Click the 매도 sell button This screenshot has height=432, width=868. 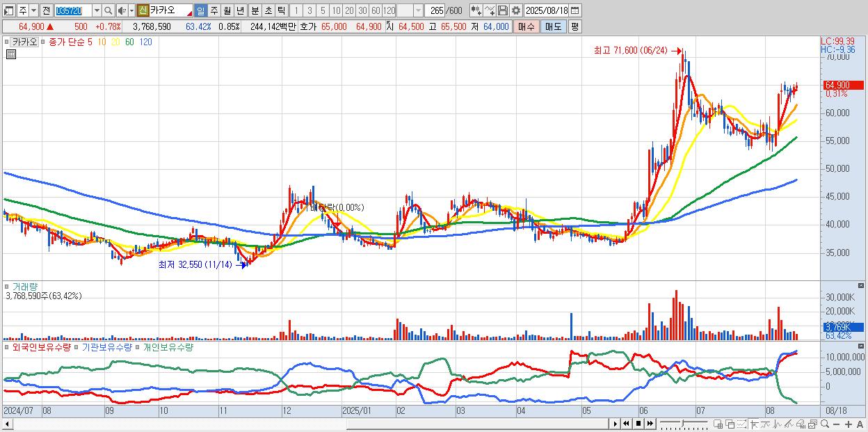[553, 26]
